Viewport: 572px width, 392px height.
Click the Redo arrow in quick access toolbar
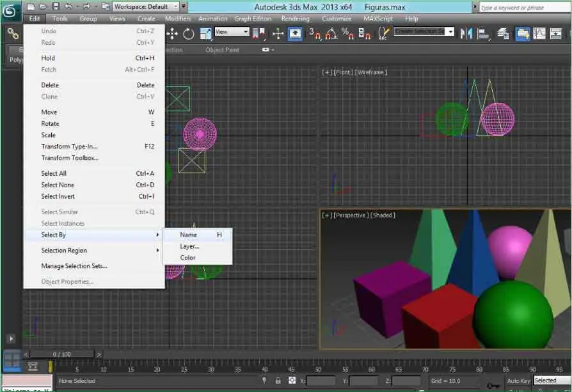[x=86, y=6]
